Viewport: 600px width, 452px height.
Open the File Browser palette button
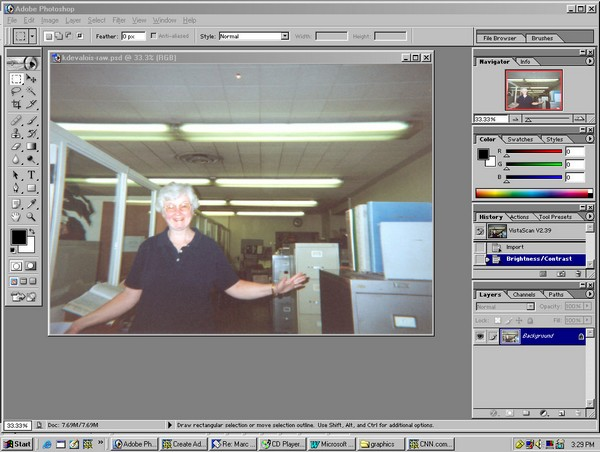499,38
